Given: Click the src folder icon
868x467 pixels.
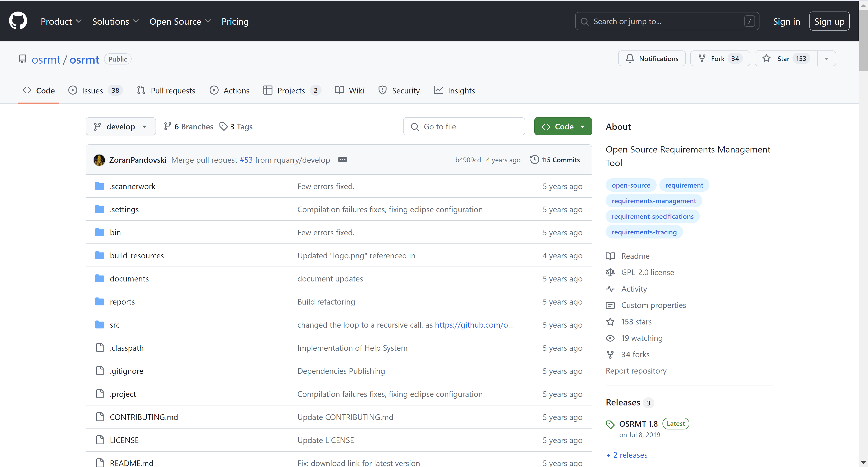Looking at the screenshot, I should coord(100,325).
